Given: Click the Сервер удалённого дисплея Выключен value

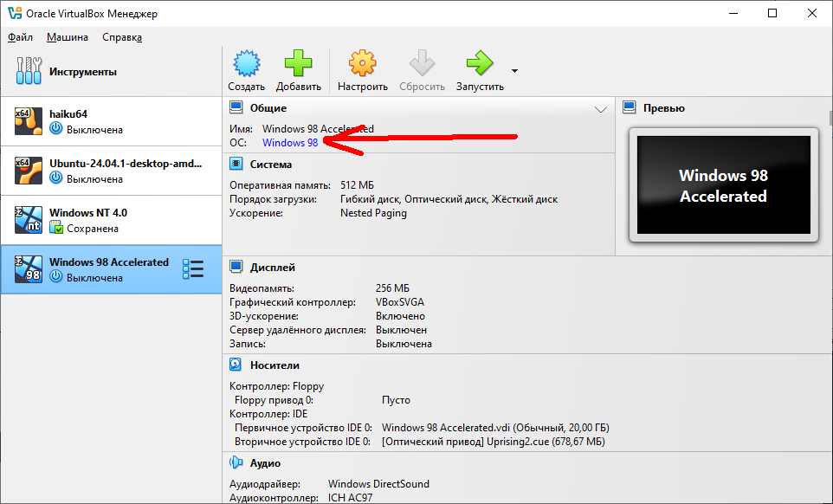Looking at the screenshot, I should pyautogui.click(x=401, y=330).
